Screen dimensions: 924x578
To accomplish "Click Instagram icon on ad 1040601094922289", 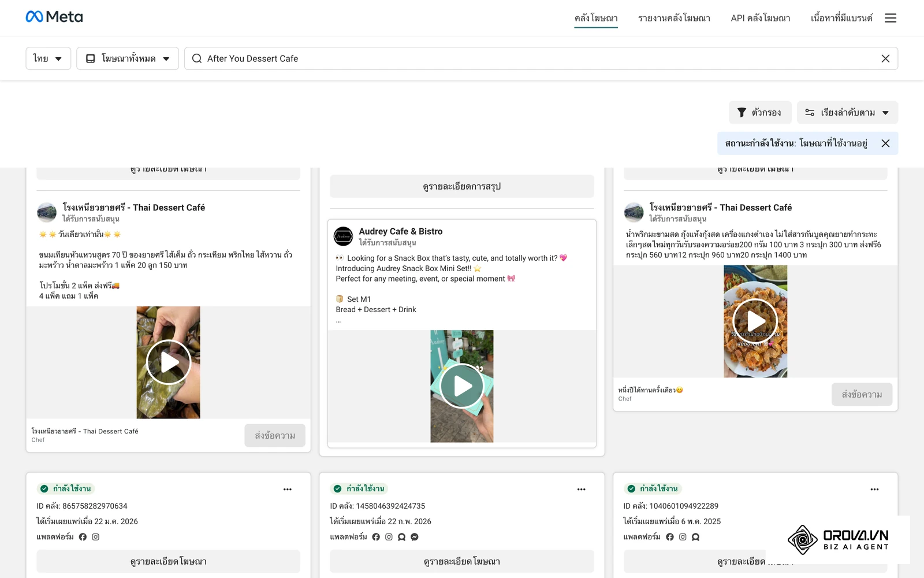I will click(x=683, y=537).
